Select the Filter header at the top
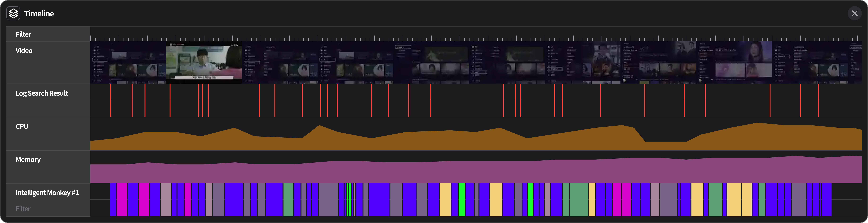The image size is (868, 223). (x=23, y=34)
